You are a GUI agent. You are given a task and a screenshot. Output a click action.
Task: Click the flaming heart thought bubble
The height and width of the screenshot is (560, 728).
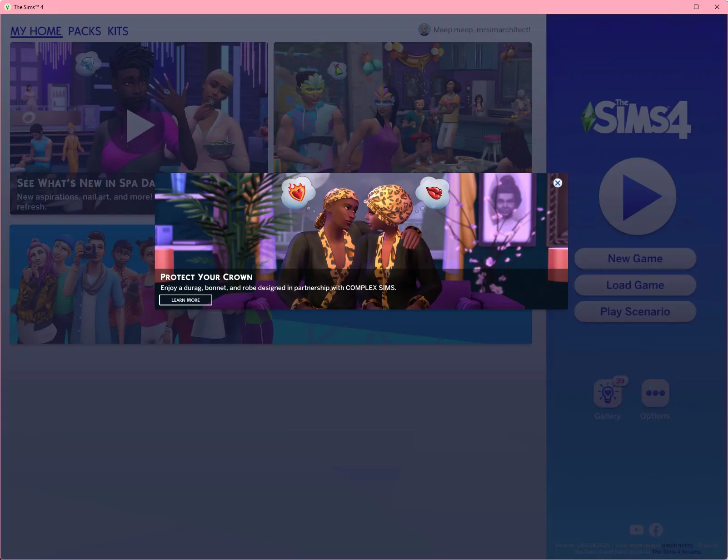click(x=298, y=192)
